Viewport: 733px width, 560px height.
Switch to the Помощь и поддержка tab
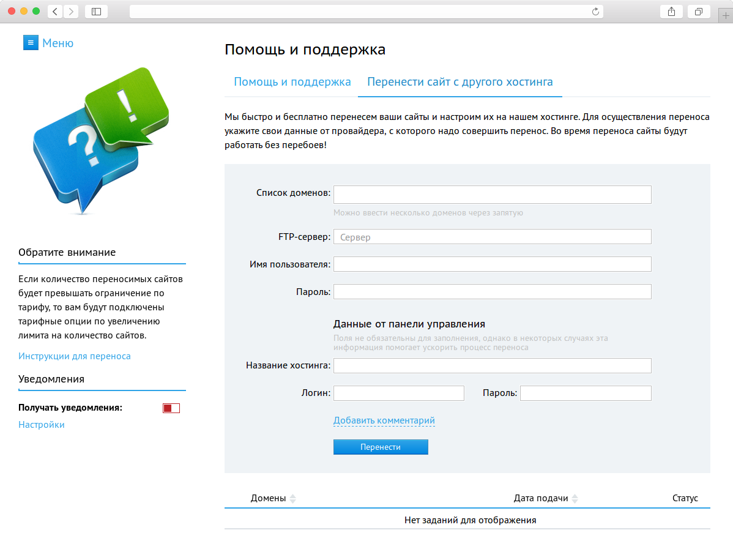(292, 82)
